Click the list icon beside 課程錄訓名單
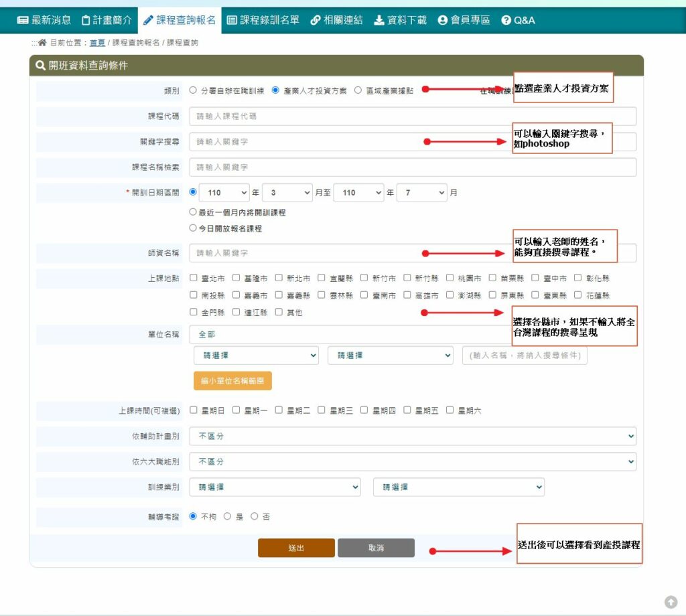This screenshot has width=686, height=616. click(x=232, y=20)
